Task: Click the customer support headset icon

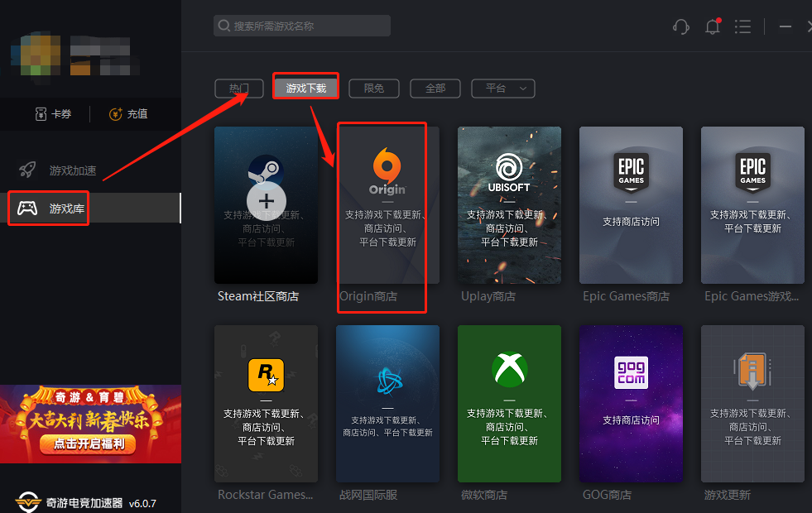Action: tap(681, 26)
